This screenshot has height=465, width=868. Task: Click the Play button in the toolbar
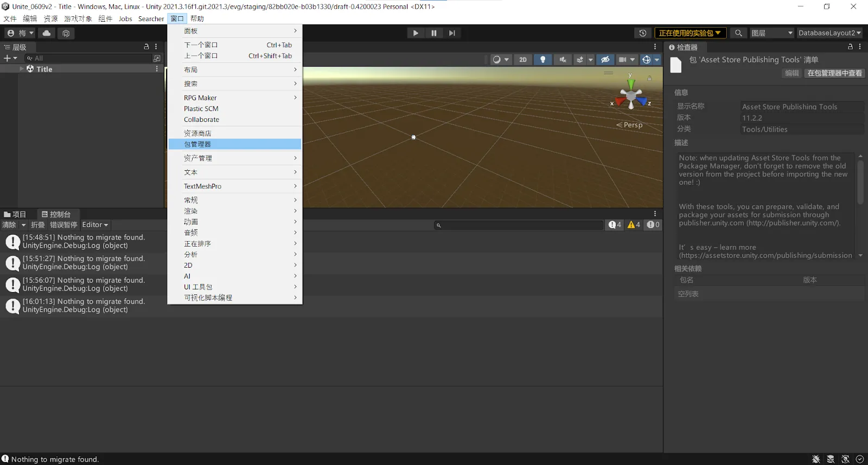(x=415, y=33)
